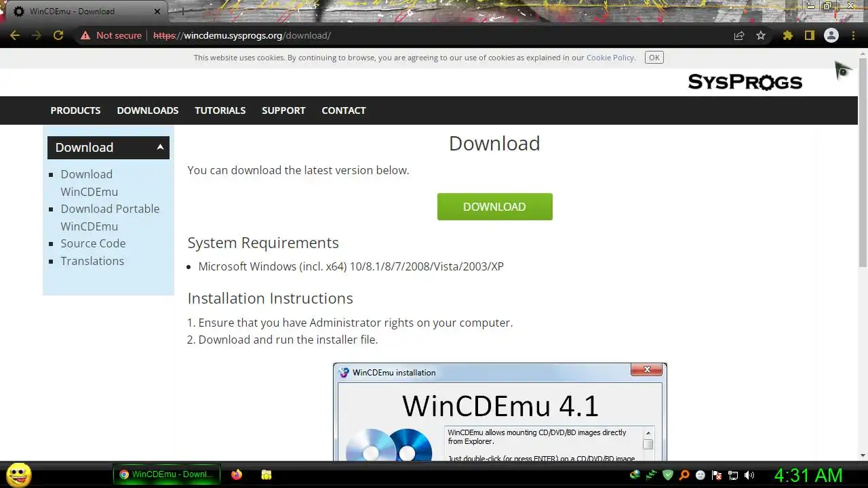The image size is (868, 488).
Task: Go back to the previous page
Action: 15,35
